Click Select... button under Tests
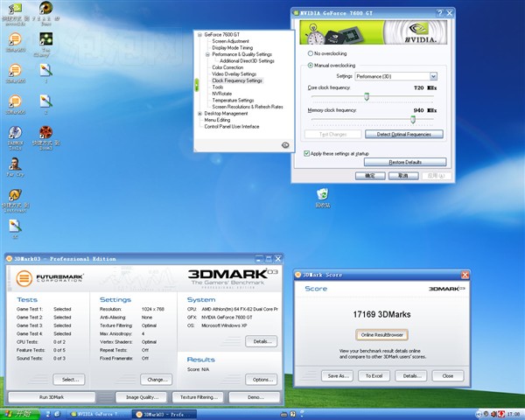The width and height of the screenshot is (525, 420). pos(69,380)
